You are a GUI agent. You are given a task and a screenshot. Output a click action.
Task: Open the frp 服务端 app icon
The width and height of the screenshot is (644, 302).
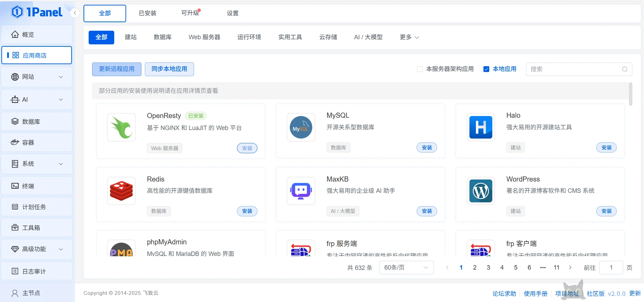pyautogui.click(x=301, y=248)
